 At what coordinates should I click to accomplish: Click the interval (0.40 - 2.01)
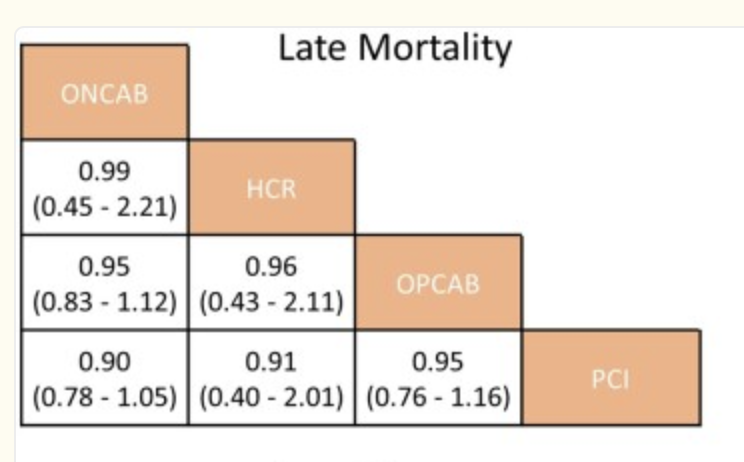(x=271, y=399)
